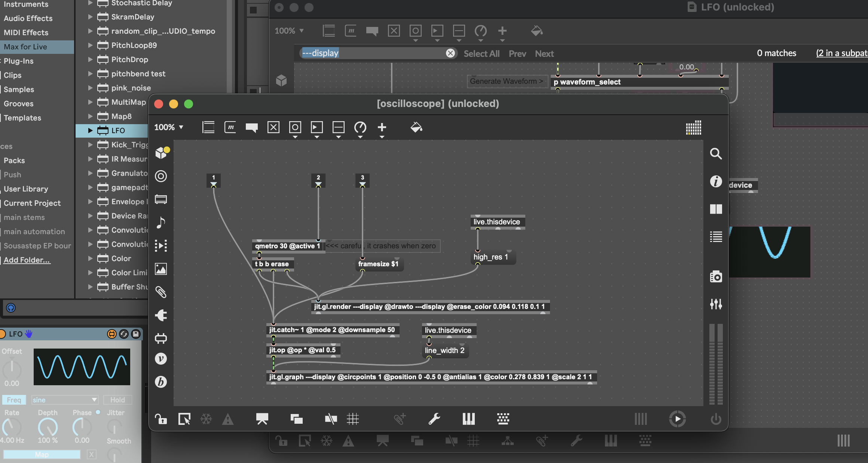Select MIDI Effects browser category
The height and width of the screenshot is (463, 868).
click(26, 33)
